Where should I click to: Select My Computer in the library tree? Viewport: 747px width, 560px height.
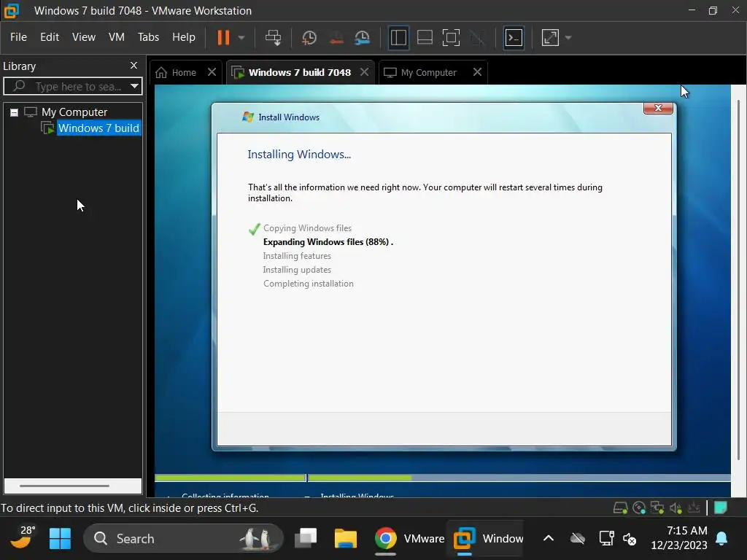[74, 112]
